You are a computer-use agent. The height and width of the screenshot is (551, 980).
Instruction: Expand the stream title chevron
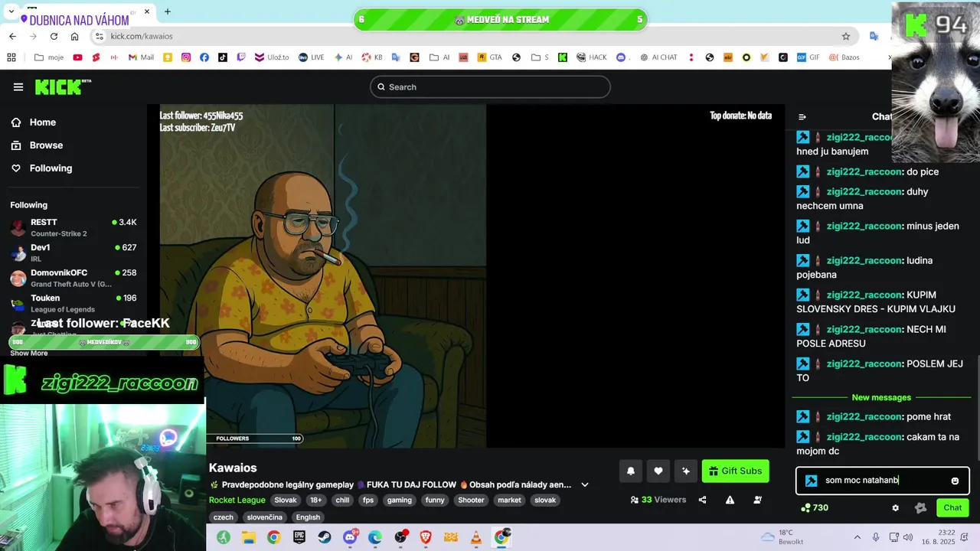[585, 484]
